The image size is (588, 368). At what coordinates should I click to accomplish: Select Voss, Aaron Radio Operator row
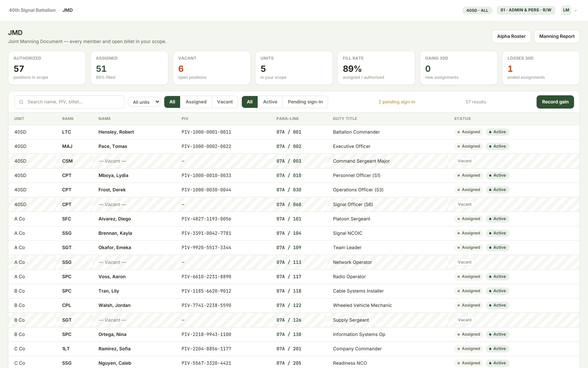click(x=294, y=277)
